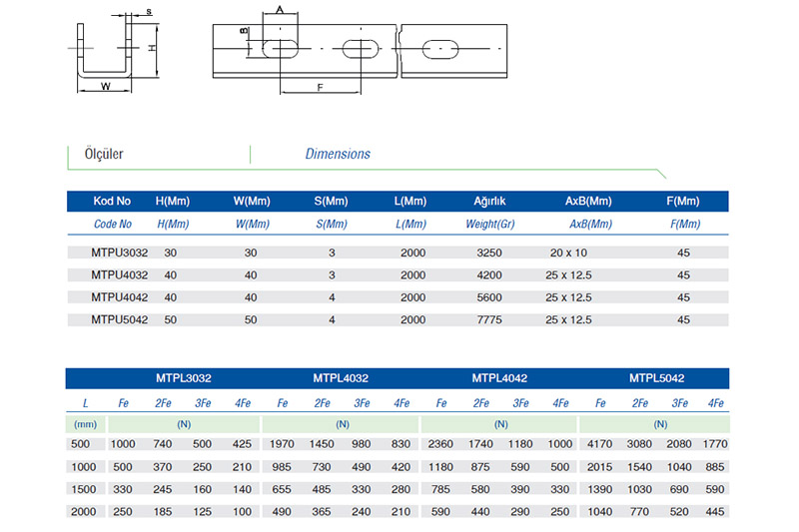
Task: Click the 'Ağırlık' column header
Action: click(x=489, y=201)
